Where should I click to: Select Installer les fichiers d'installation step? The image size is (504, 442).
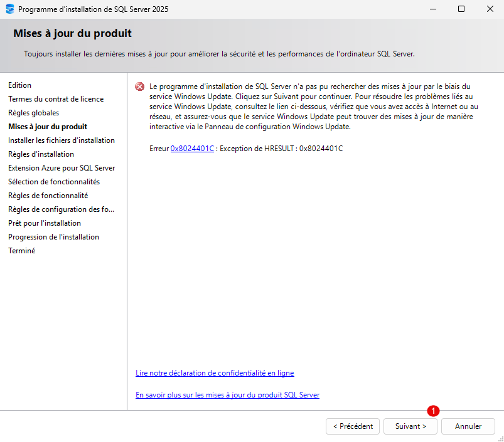[62, 140]
